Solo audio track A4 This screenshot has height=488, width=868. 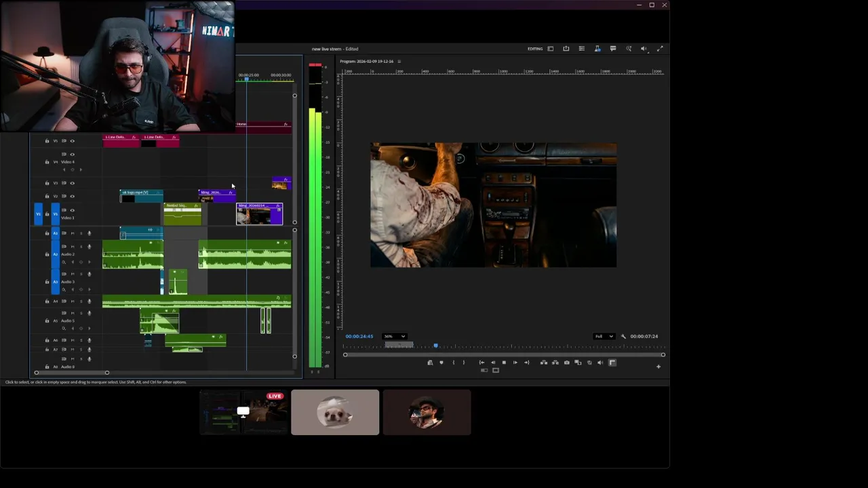(81, 301)
